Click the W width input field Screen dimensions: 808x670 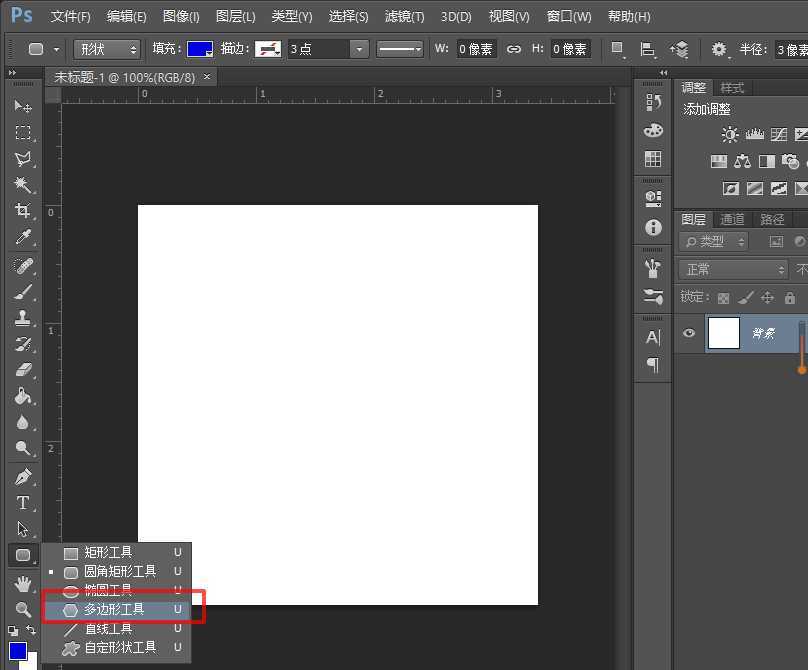click(478, 49)
